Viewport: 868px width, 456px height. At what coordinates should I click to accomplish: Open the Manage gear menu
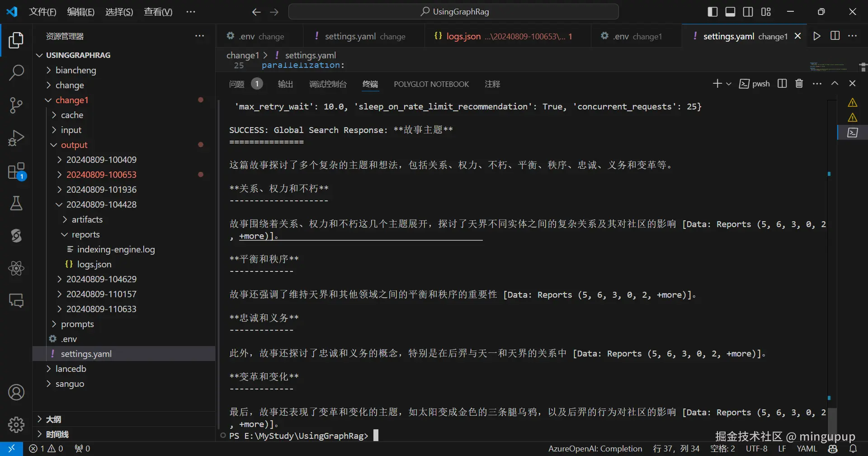[16, 424]
